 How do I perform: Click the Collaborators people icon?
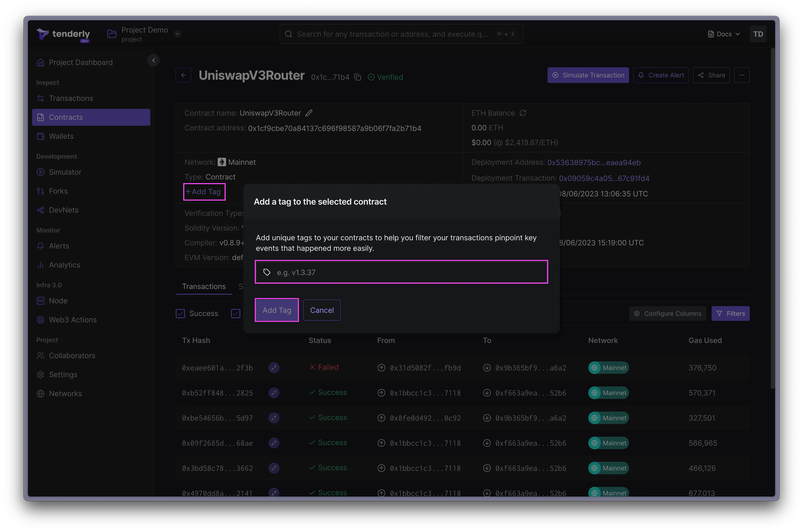(40, 356)
